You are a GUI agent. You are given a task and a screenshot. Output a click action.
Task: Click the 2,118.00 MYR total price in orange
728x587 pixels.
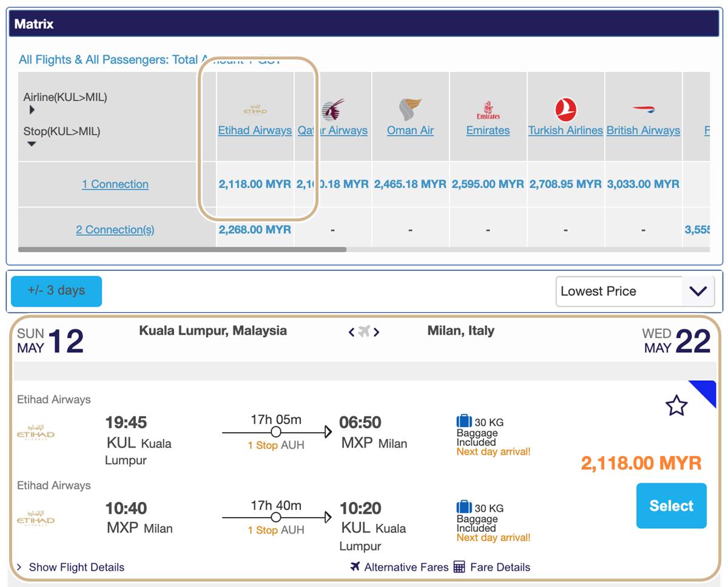pos(641,463)
